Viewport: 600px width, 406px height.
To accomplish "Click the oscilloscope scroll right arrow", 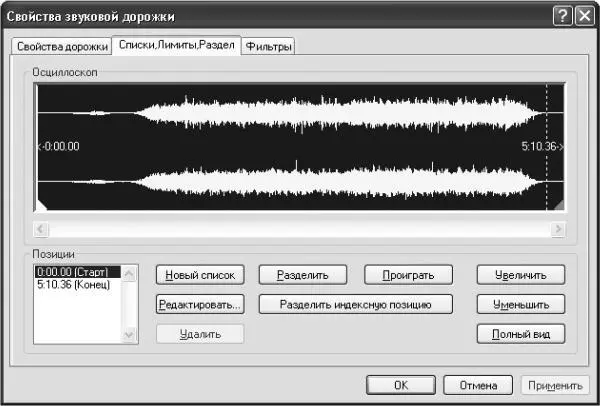I will (558, 229).
